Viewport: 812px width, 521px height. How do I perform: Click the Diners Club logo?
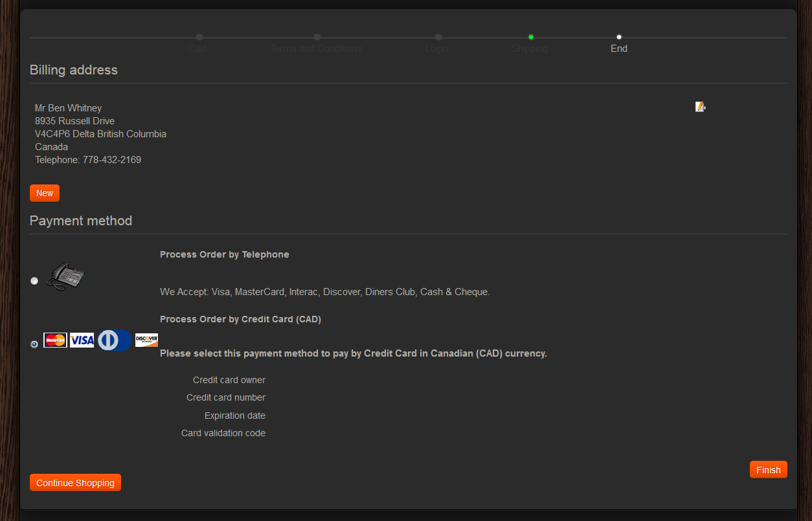[114, 340]
